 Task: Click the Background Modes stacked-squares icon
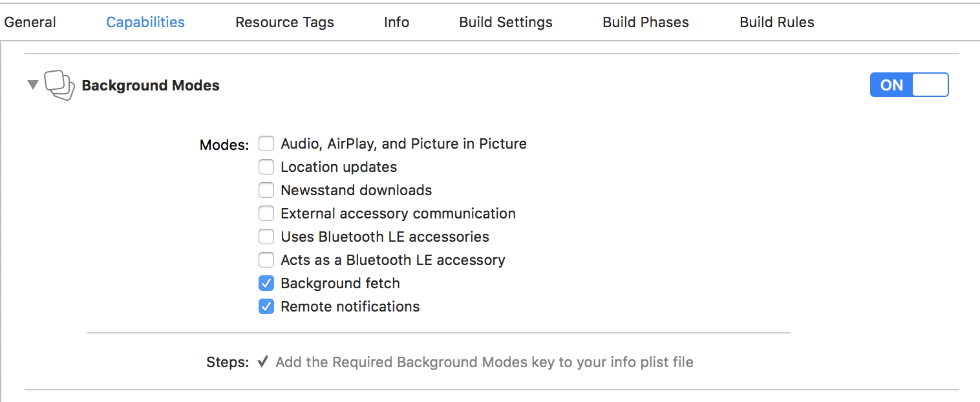pos(59,85)
